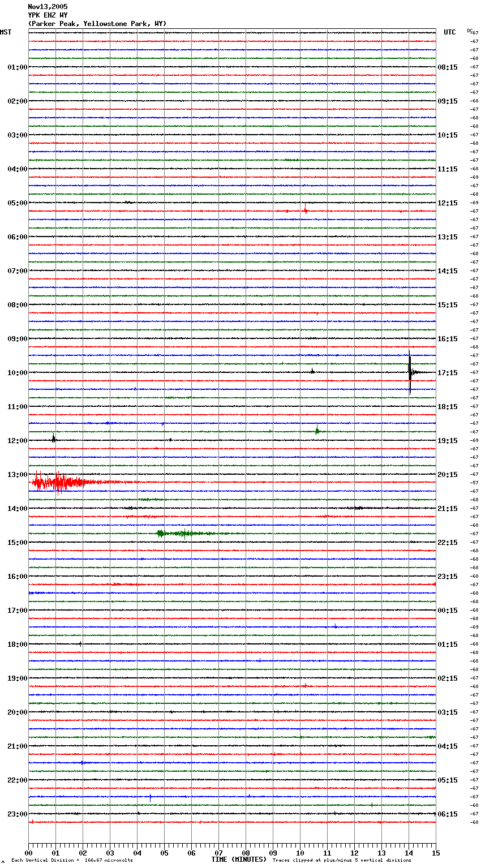Select the 01:00 MST time label
Screen dimensions: 481x868
click(18, 67)
